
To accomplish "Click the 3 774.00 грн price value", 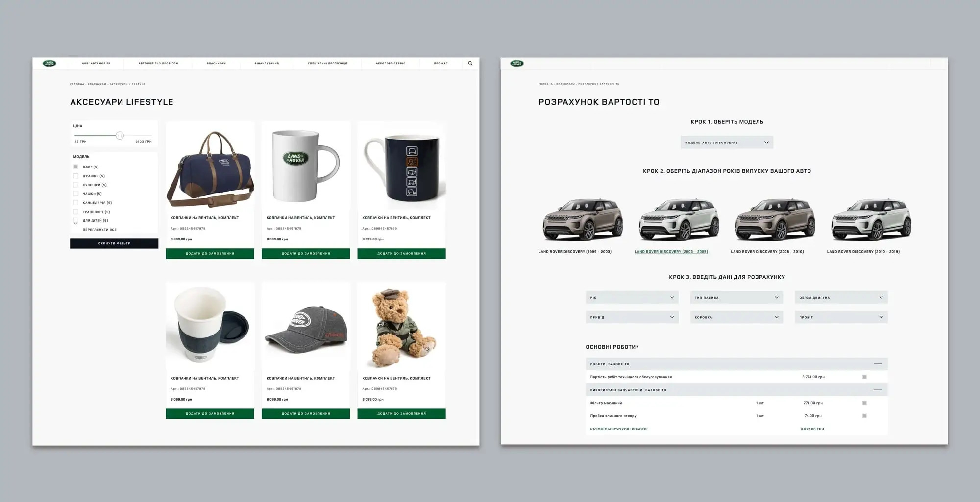I will coord(813,377).
